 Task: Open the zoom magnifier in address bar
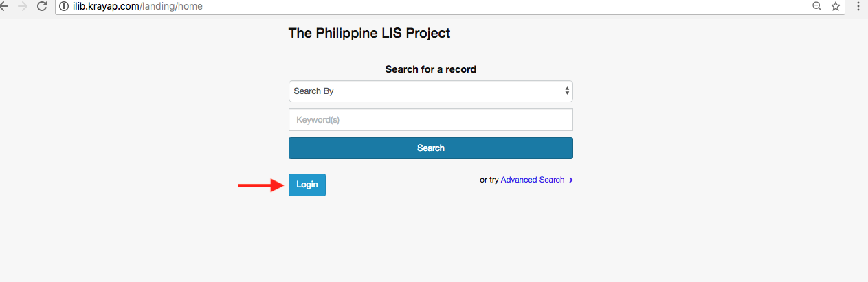point(816,6)
